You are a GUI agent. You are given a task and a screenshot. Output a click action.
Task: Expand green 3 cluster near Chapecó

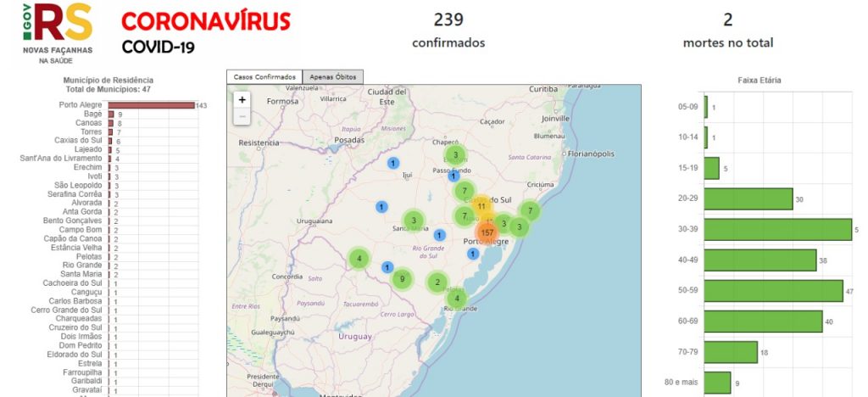455,154
